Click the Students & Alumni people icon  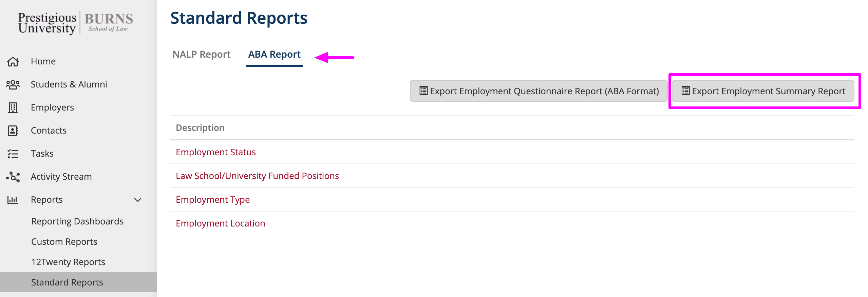pyautogui.click(x=13, y=84)
